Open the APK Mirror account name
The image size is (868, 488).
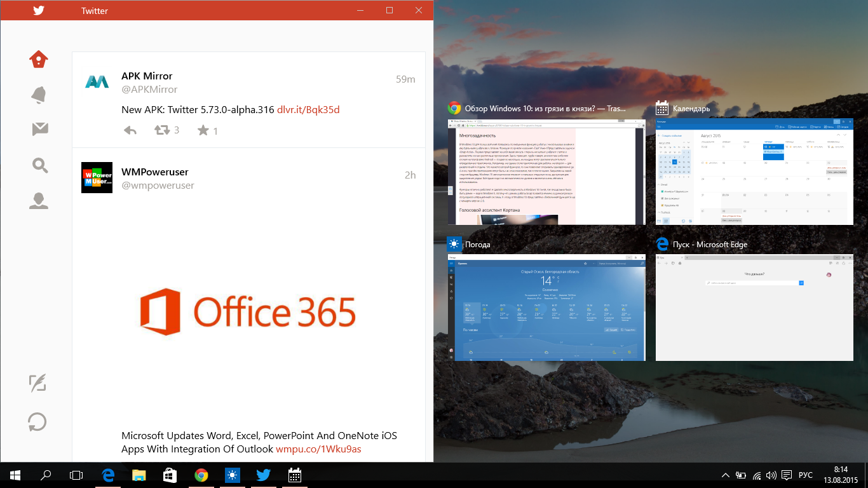147,76
